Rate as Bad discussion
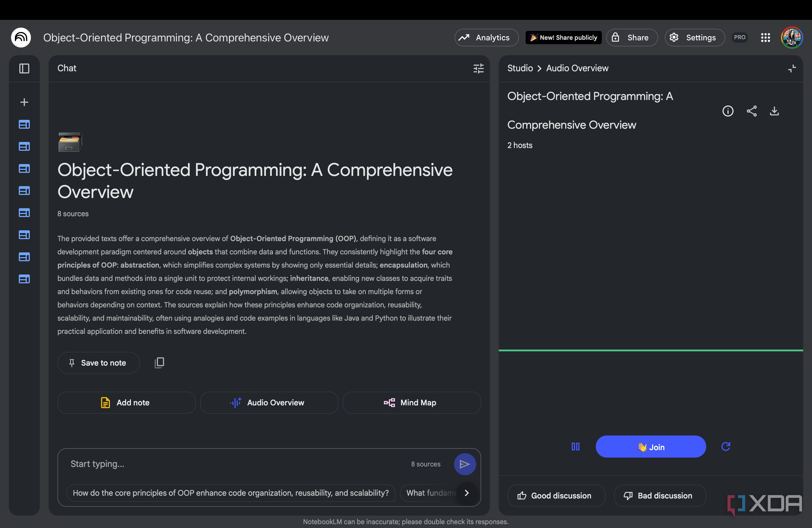 click(x=660, y=496)
